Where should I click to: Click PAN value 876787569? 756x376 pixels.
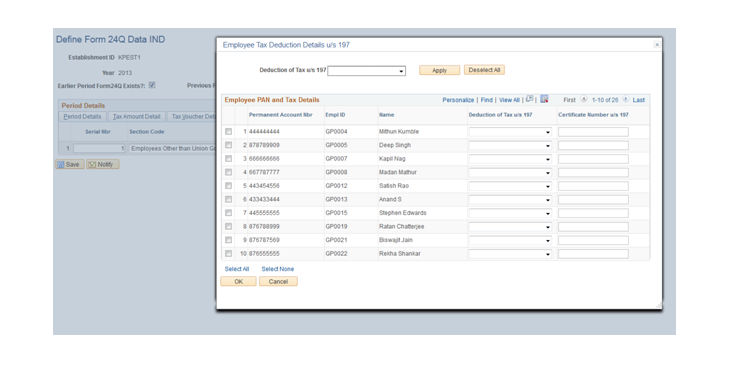(264, 240)
